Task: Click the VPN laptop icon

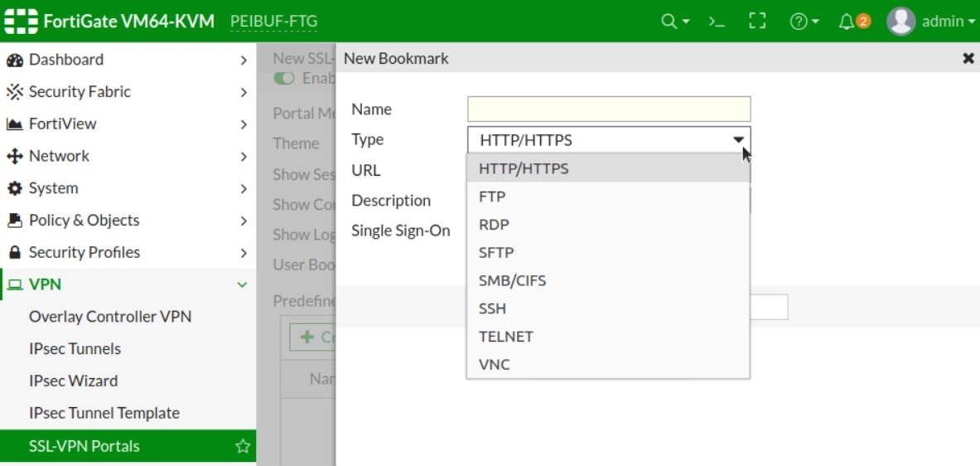Action: click(14, 284)
